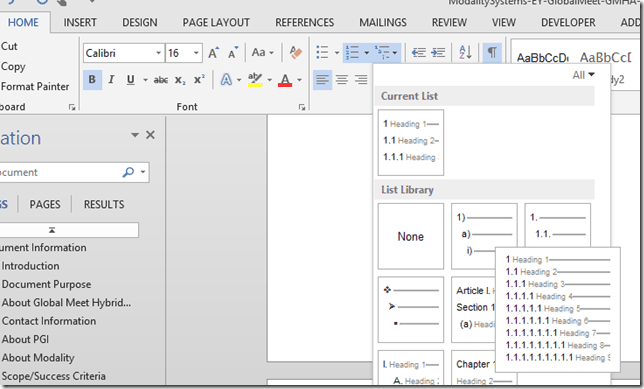Switch to RESULTS tab in Navigation pane
Viewport: 644px width, 389px height.
click(x=104, y=204)
